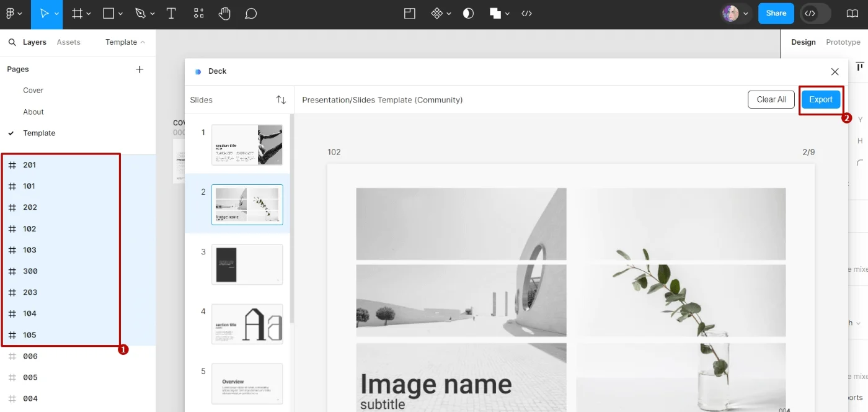Select the Comment tool

point(250,14)
